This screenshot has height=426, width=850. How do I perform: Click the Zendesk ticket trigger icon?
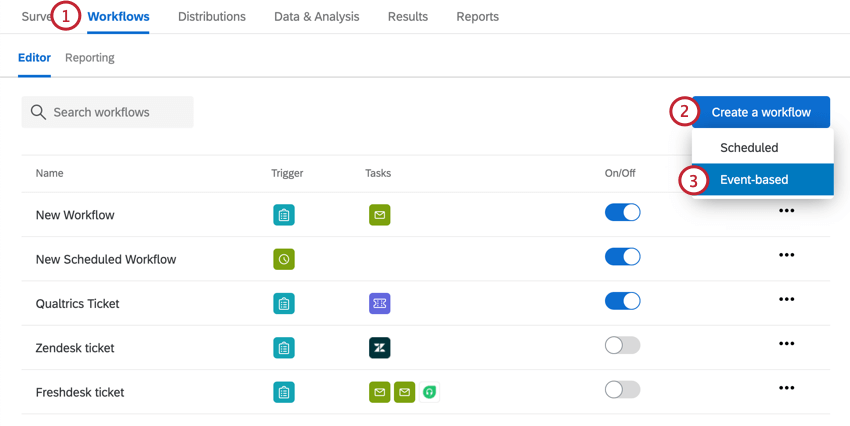pyautogui.click(x=284, y=348)
